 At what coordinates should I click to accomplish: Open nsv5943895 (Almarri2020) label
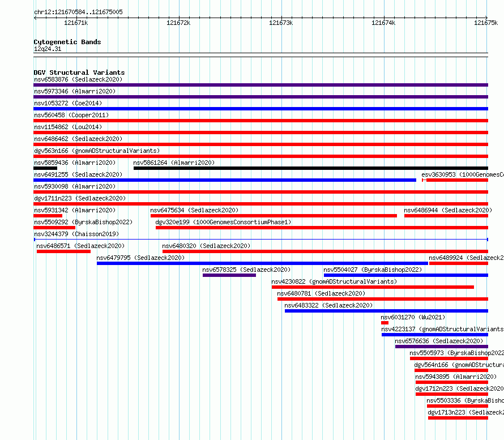tap(456, 377)
